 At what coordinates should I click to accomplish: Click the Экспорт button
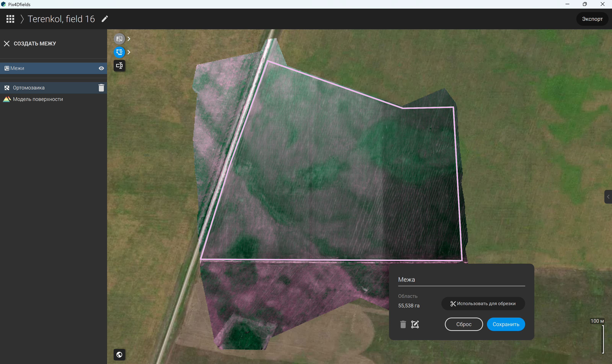tap(592, 19)
